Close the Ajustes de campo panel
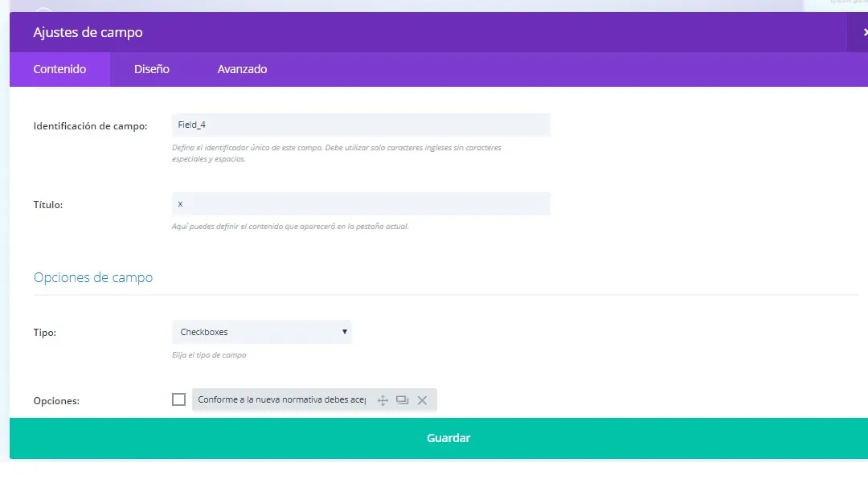This screenshot has height=479, width=868. coord(863,32)
